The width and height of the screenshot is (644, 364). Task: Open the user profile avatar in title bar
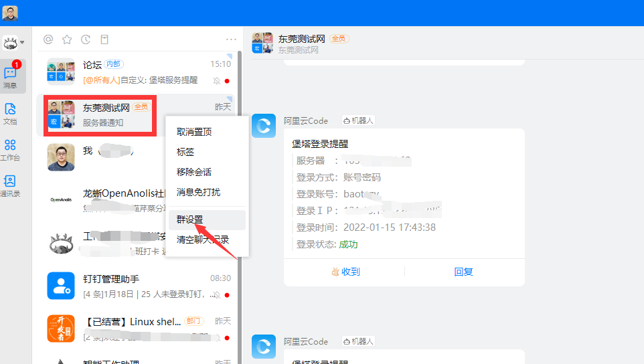tap(10, 13)
